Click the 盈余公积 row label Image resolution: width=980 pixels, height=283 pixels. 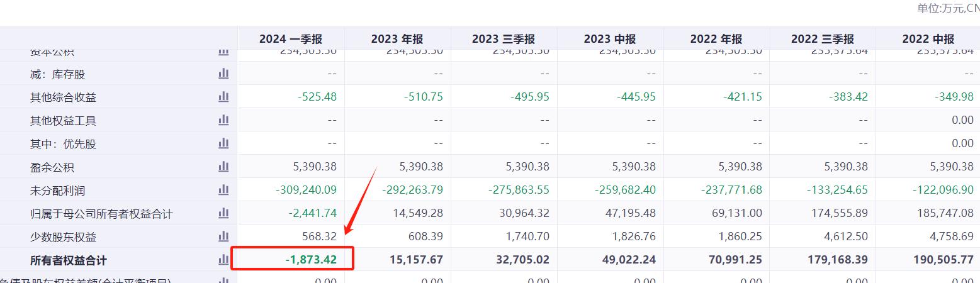[x=52, y=167]
